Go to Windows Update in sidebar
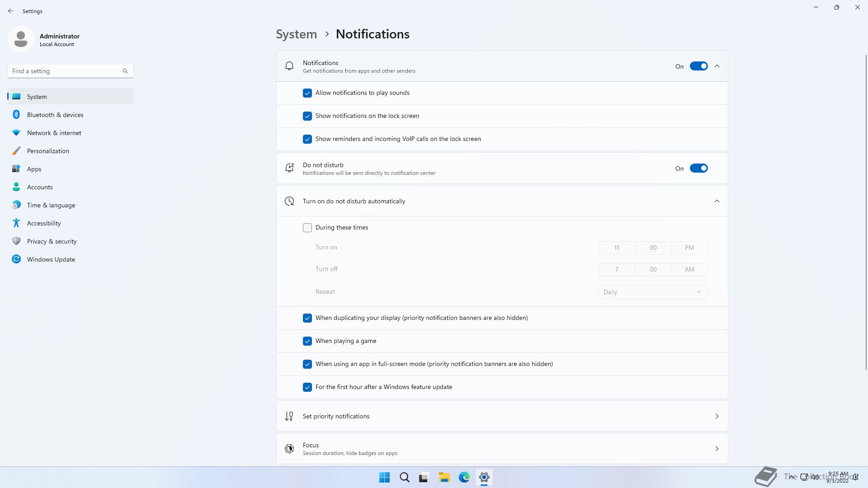Screen dimensions: 868x488 (x=51, y=259)
